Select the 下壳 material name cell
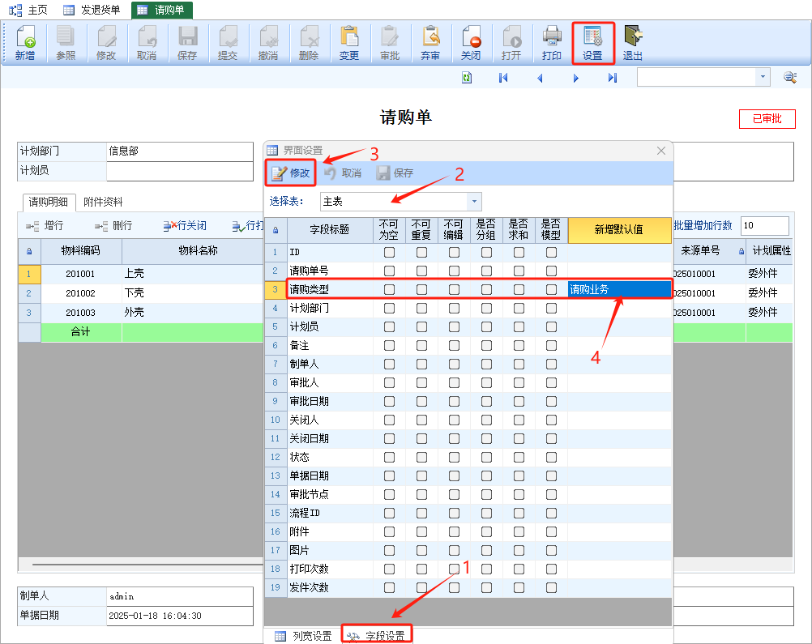812x644 pixels. (x=192, y=293)
